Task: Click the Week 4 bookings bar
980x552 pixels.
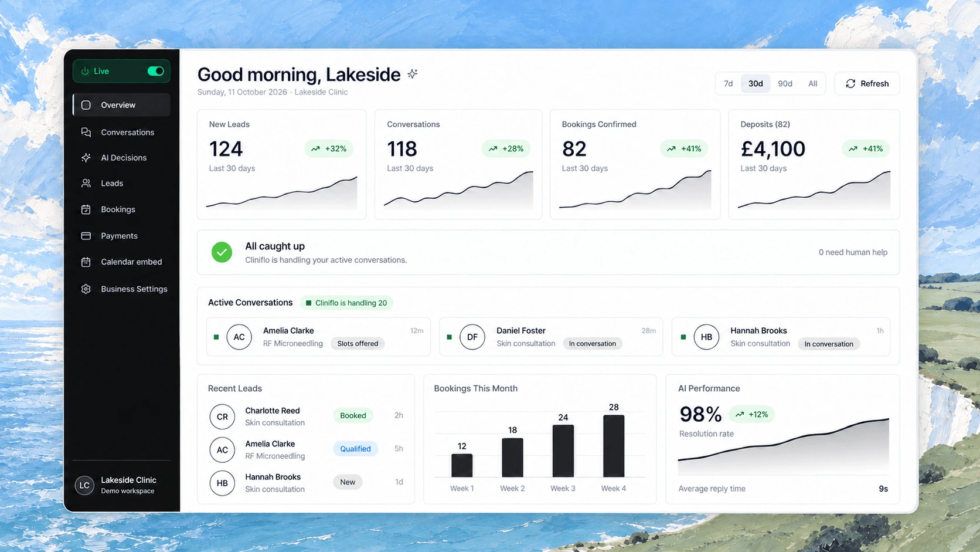Action: (614, 446)
